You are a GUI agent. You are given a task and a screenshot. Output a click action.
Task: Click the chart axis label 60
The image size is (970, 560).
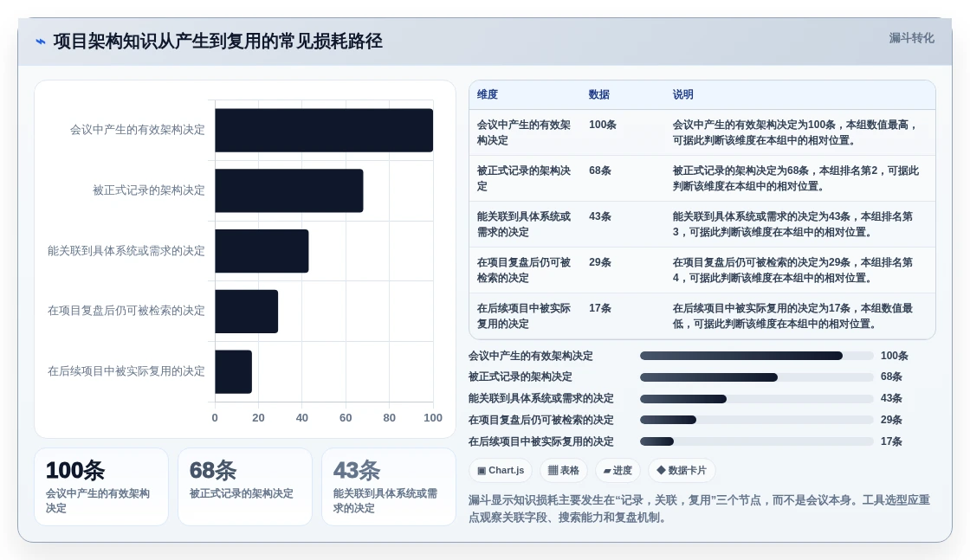pos(346,418)
